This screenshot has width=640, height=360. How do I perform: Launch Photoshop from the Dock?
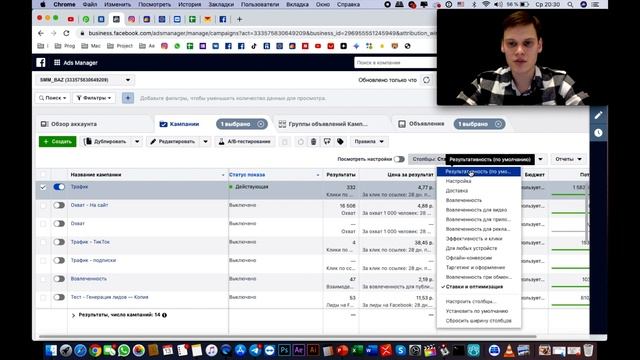[284, 350]
